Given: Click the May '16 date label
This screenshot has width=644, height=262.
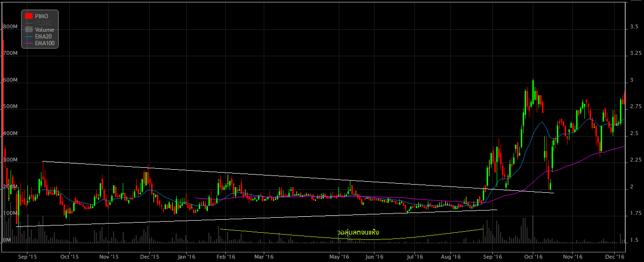Looking at the screenshot, I should pyautogui.click(x=339, y=257).
